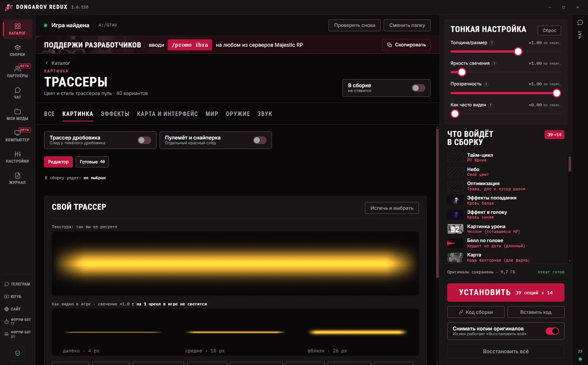Toggle the В сборке switch
The image size is (588, 365).
coord(418,88)
